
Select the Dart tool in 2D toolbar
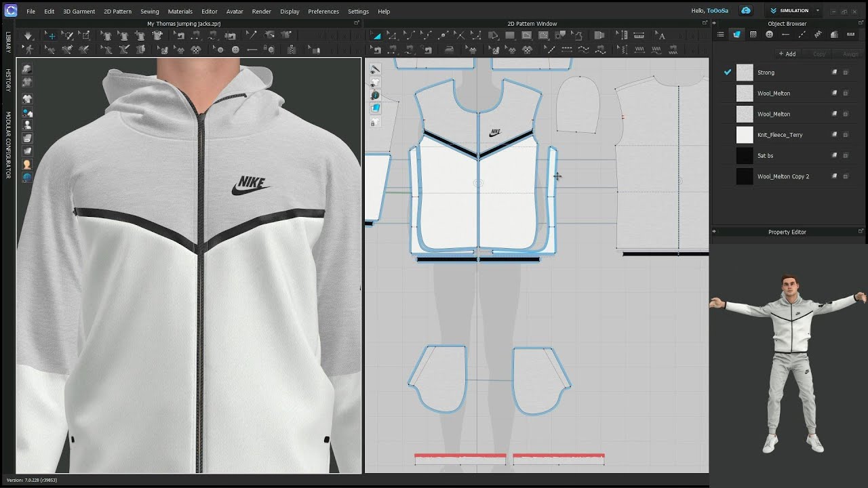click(x=560, y=35)
